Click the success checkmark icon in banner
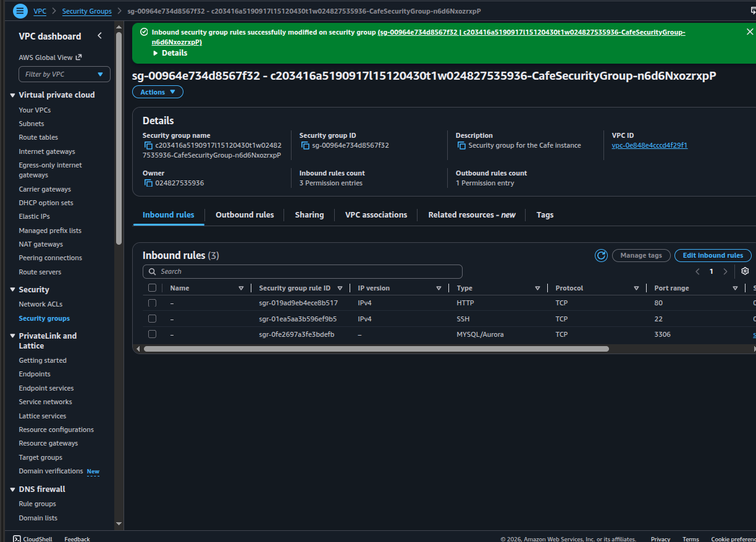 (x=144, y=32)
